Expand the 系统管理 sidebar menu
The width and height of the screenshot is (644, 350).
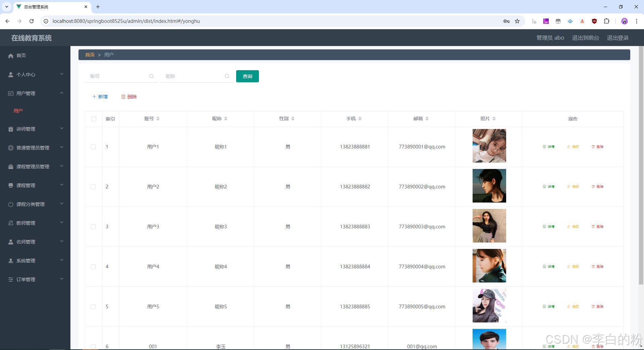[35, 261]
